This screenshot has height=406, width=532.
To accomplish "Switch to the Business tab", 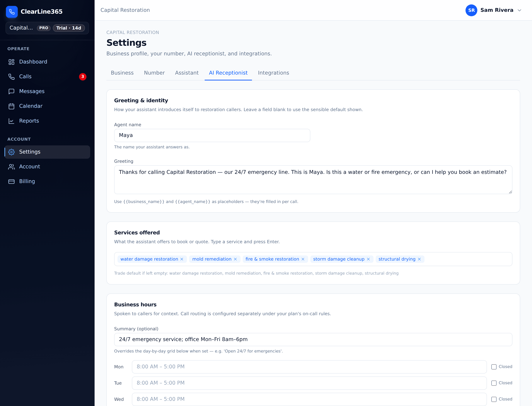I will 122,73.
